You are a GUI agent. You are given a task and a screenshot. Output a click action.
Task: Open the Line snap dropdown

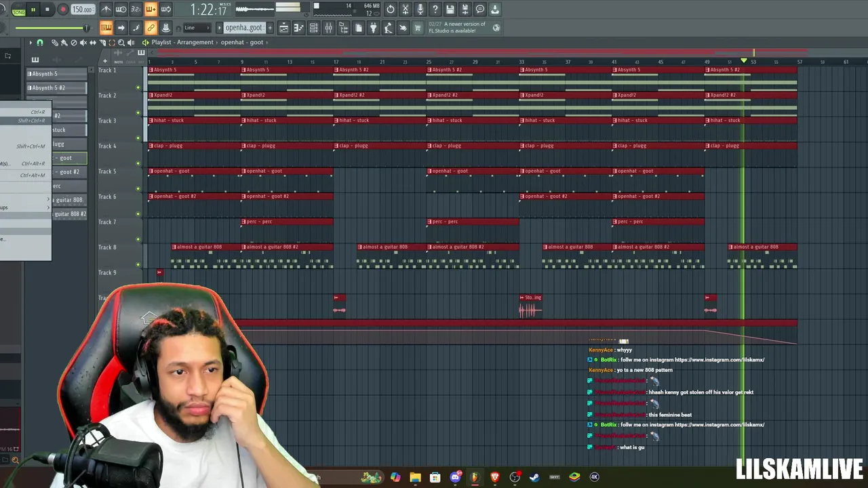tap(197, 28)
